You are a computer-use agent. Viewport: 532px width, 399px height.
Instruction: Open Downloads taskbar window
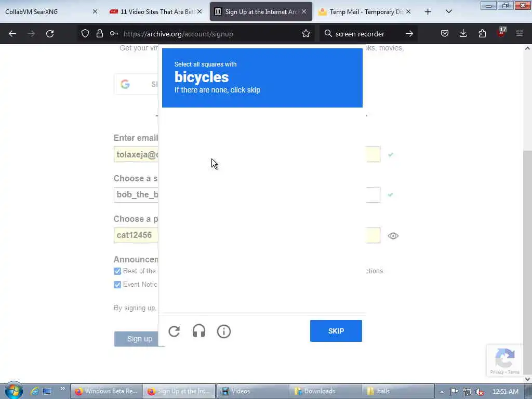(x=325, y=391)
